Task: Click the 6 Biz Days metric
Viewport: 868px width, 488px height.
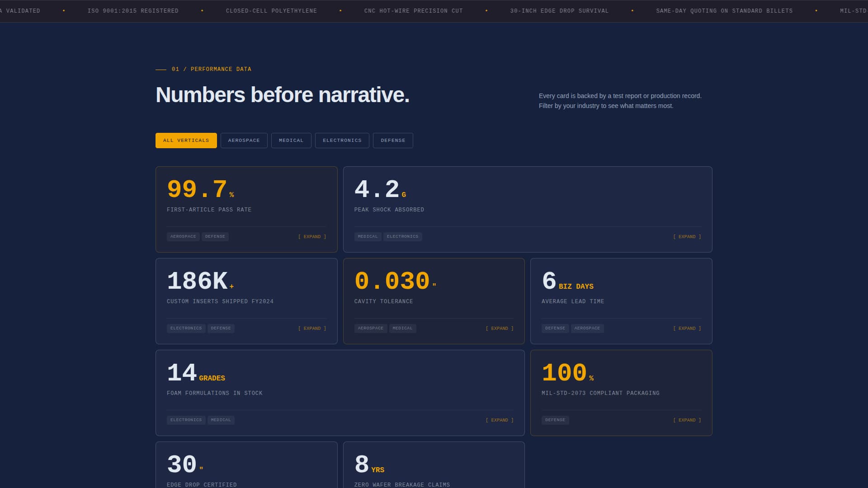Action: tap(567, 282)
